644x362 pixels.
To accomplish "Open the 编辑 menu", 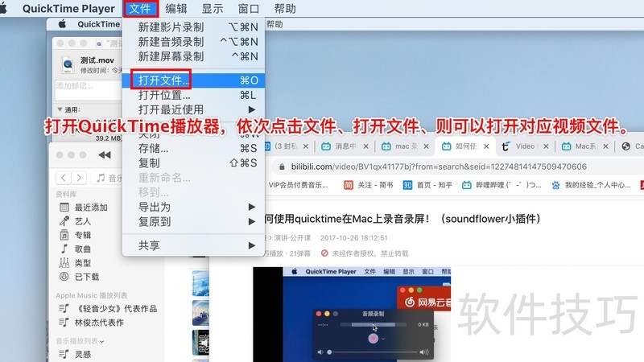I will (176, 9).
